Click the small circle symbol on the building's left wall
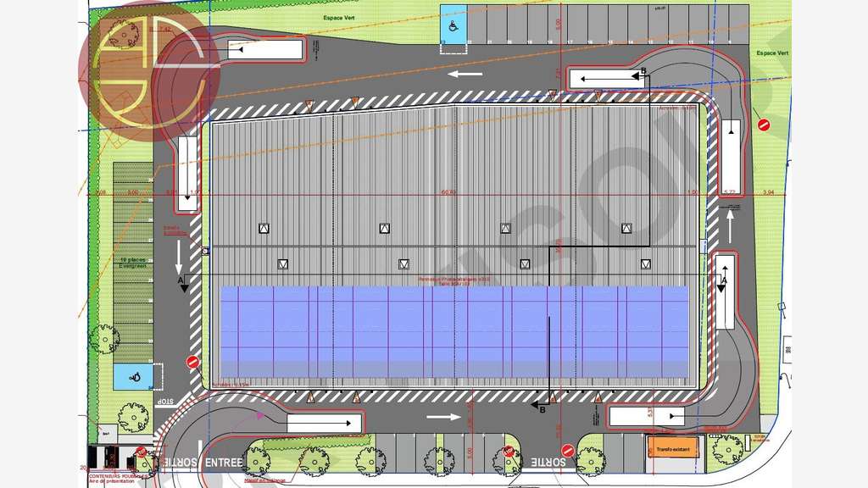Screen dimensions: 868x488 point(205,251)
